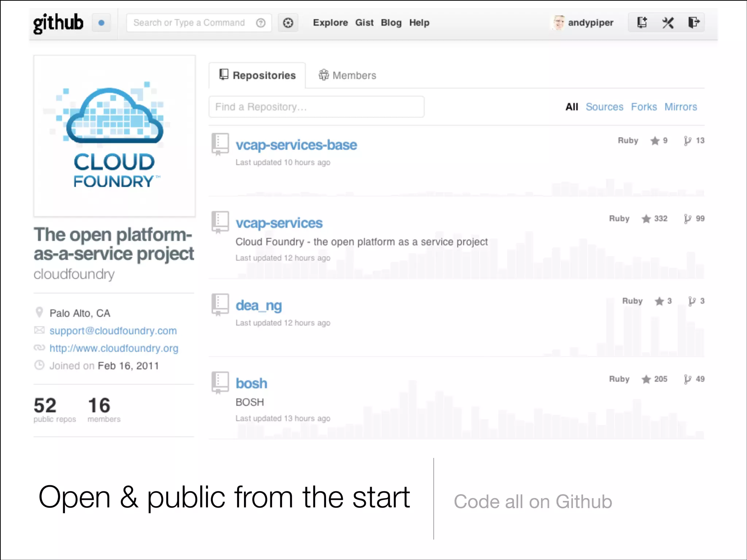Image resolution: width=747 pixels, height=560 pixels.
Task: Click the star icon for dea_ng
Action: point(659,301)
